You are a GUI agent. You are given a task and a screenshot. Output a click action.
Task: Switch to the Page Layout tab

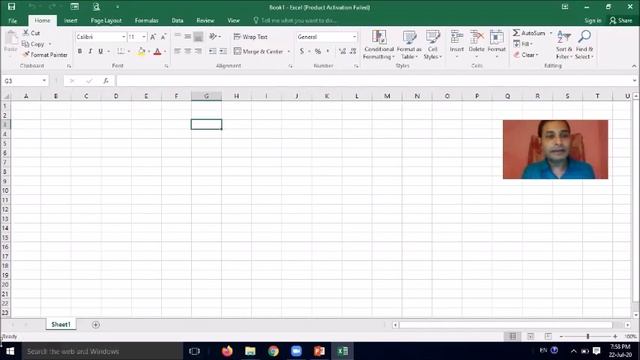pos(106,20)
